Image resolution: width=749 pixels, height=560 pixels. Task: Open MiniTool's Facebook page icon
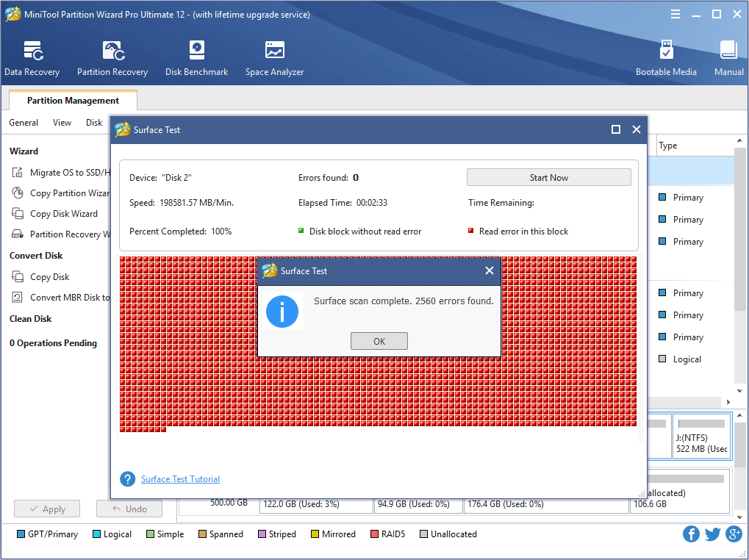coord(690,534)
